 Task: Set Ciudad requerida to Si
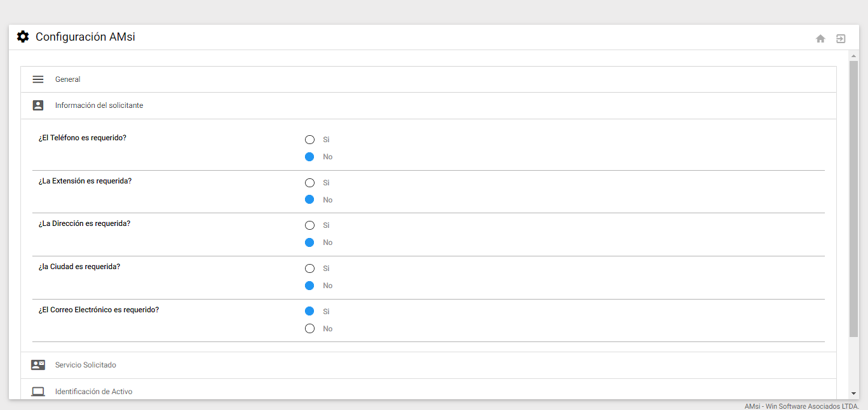point(309,268)
